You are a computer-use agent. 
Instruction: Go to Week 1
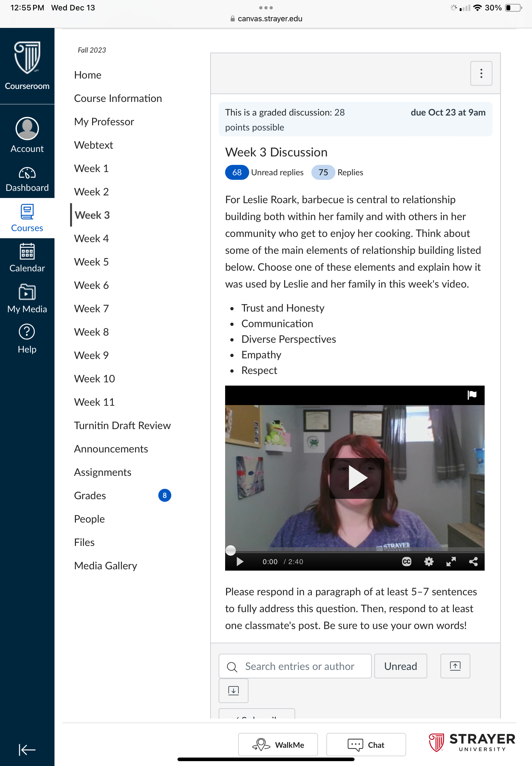[92, 168]
